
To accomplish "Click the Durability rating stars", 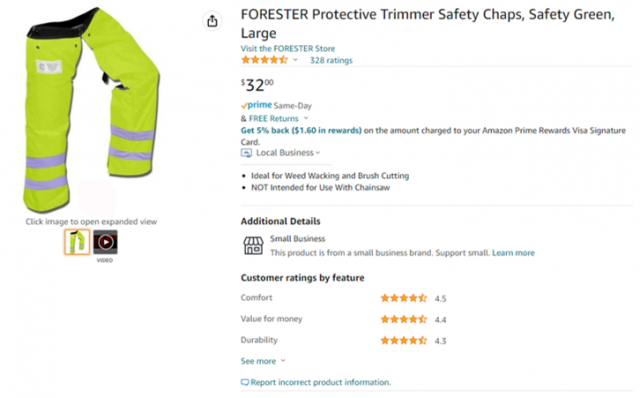I will (404, 340).
